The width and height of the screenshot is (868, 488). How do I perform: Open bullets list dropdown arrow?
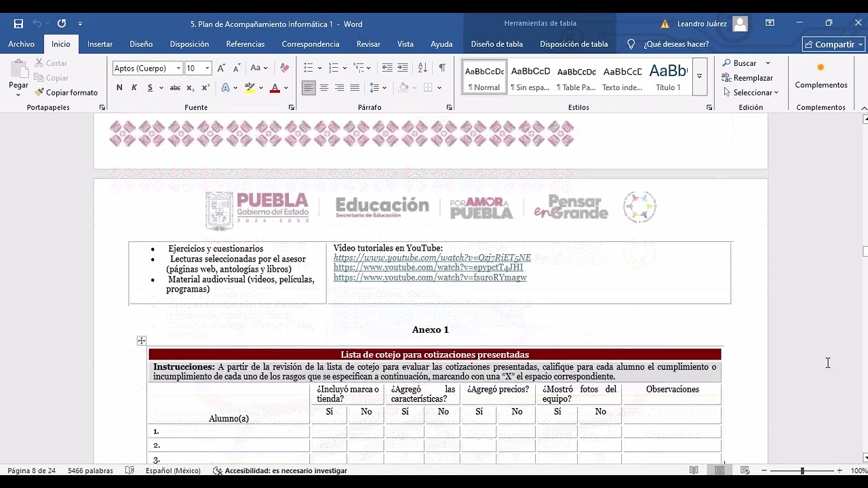pyautogui.click(x=319, y=68)
